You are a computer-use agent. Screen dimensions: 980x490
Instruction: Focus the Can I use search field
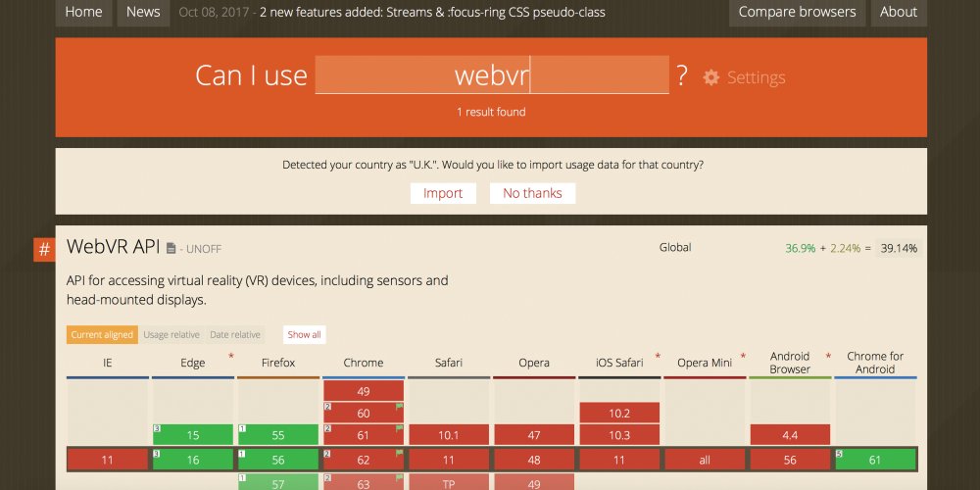pos(492,75)
